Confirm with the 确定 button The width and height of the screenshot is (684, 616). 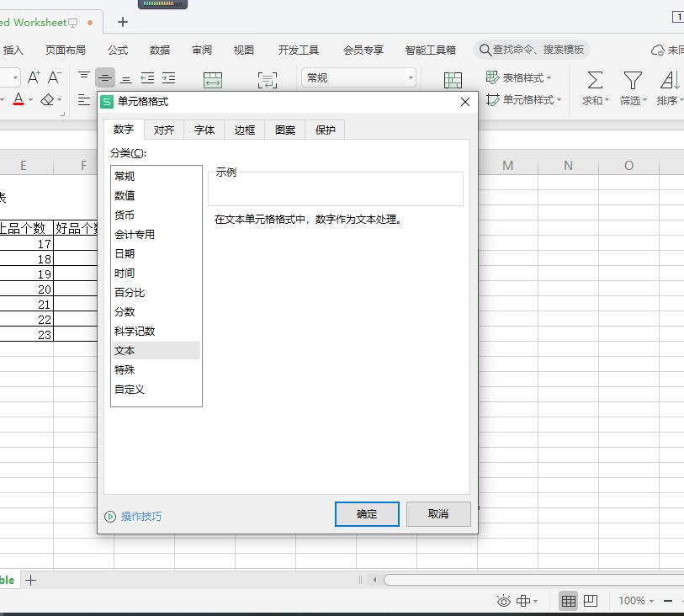[367, 514]
